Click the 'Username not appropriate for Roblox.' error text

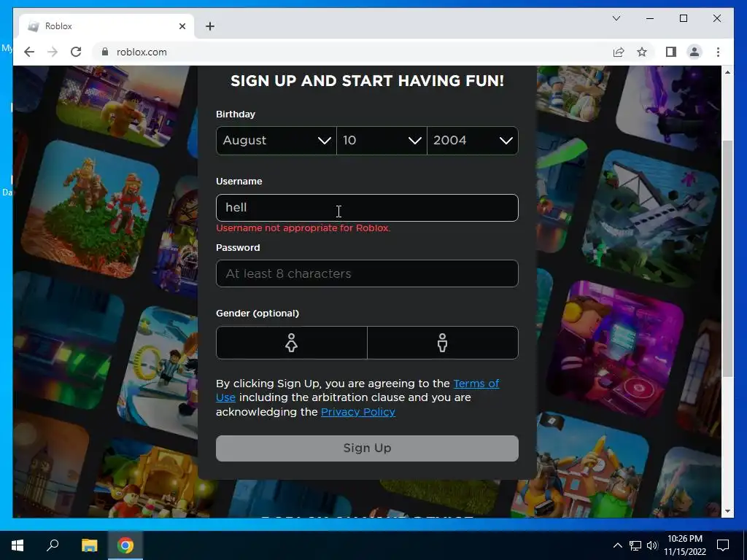pyautogui.click(x=303, y=228)
